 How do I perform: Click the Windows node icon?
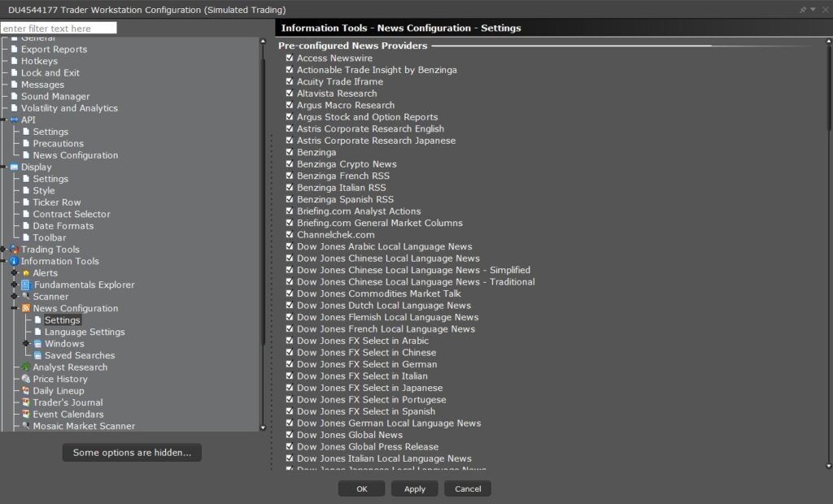37,344
